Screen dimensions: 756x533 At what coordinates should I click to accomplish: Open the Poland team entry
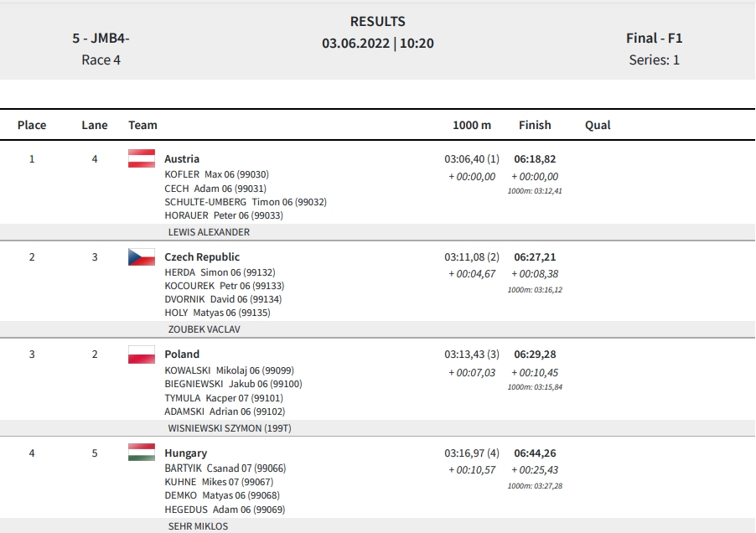[x=182, y=354]
